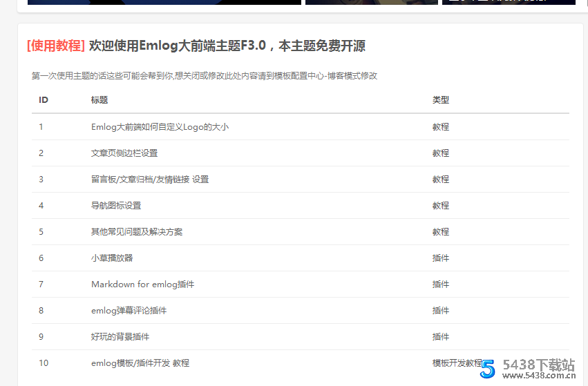
Task: Click 教程 type in 留言板 row
Action: (441, 180)
